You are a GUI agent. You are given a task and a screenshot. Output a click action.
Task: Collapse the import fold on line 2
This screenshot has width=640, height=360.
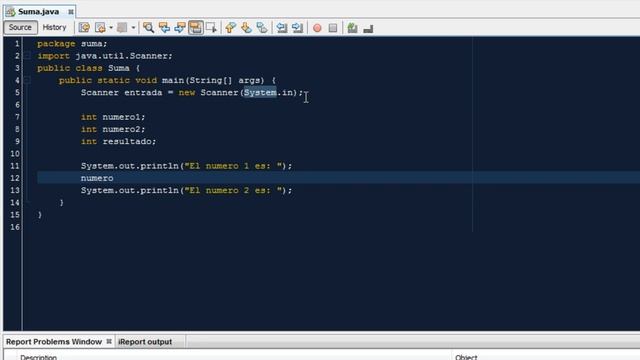(x=27, y=56)
